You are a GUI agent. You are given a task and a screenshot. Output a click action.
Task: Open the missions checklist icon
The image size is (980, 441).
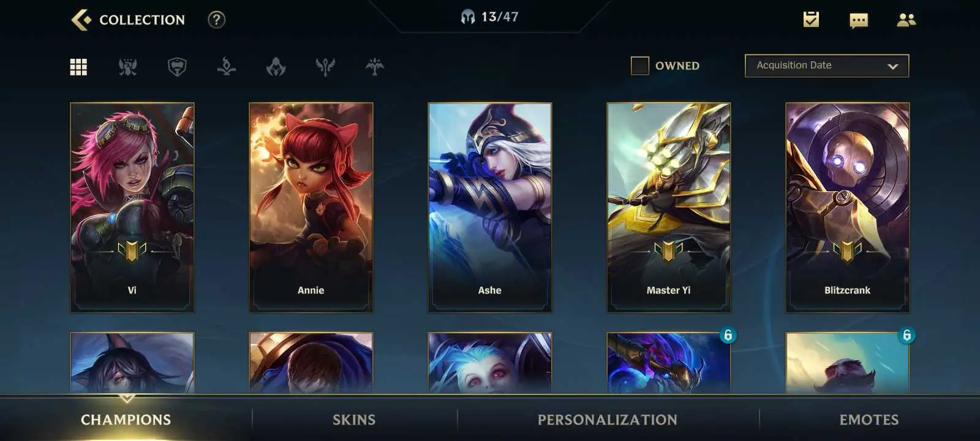coord(811,20)
